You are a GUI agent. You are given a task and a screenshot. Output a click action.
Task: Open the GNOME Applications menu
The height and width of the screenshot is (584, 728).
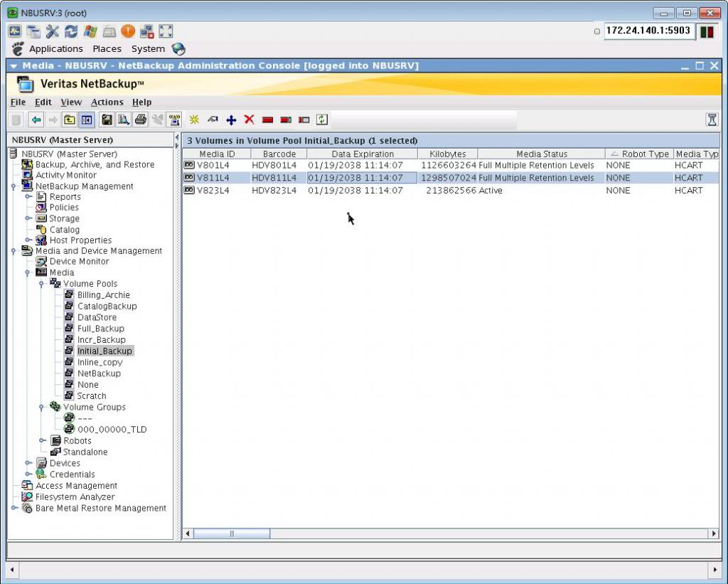tap(56, 49)
